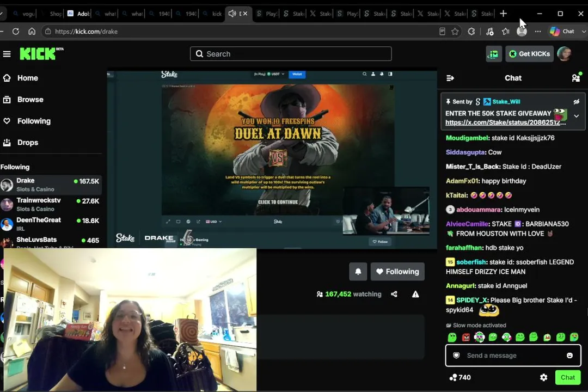Open the USDT currency dropdown in stream

coord(275,74)
